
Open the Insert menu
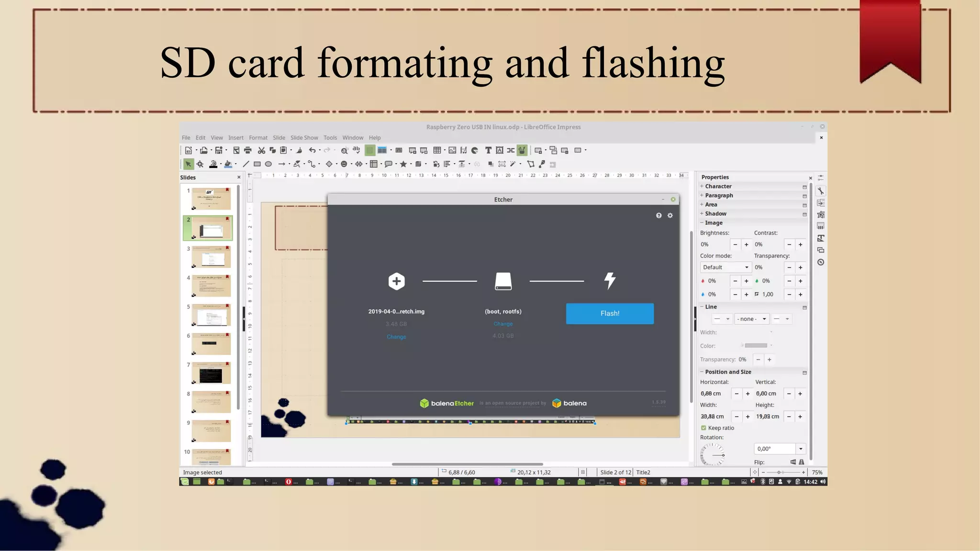click(236, 138)
